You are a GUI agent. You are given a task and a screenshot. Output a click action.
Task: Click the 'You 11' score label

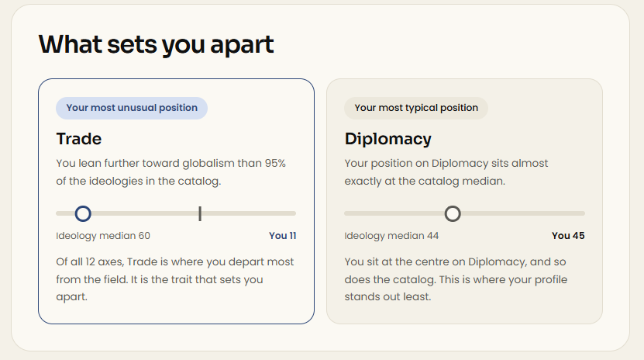pos(283,236)
